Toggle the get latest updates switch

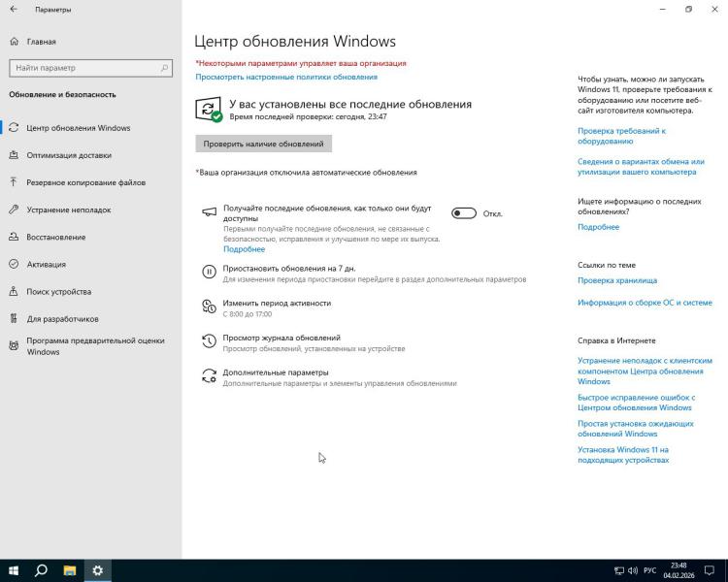[x=464, y=213]
